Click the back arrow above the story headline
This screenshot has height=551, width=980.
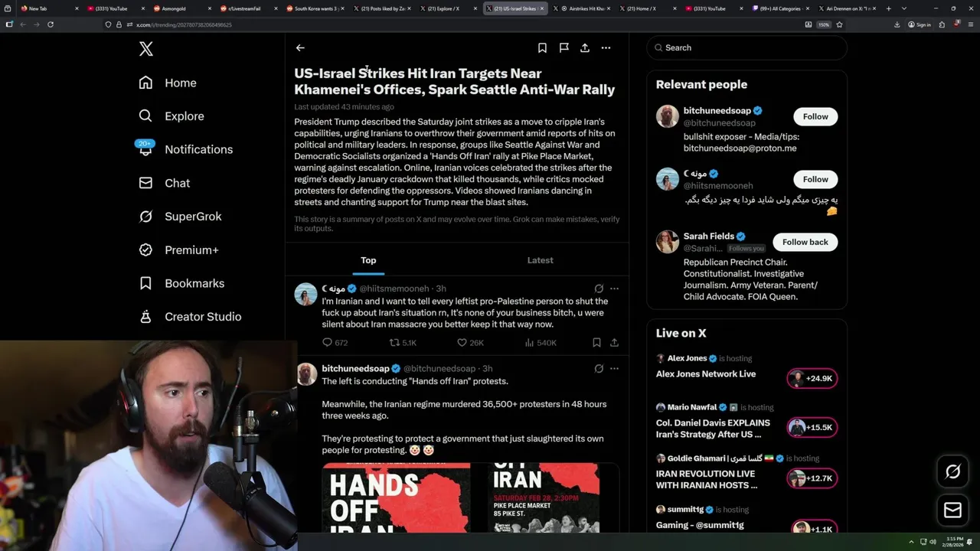pos(300,47)
